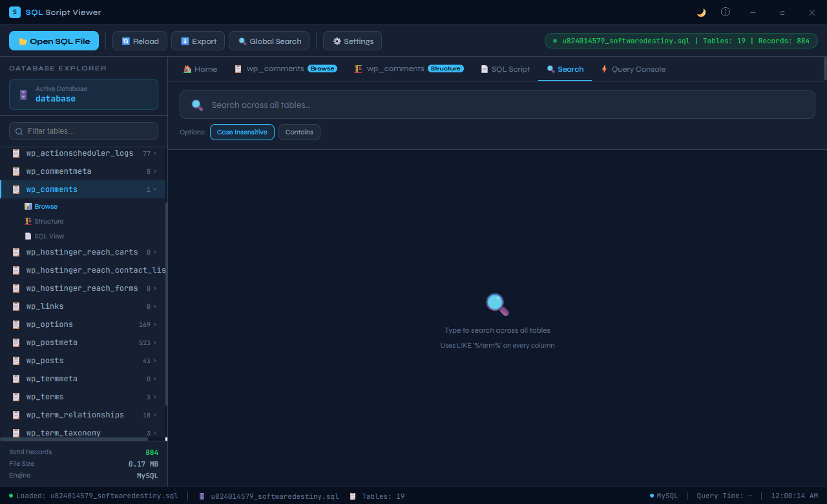
Task: Toggle the Contains search option
Action: click(299, 132)
